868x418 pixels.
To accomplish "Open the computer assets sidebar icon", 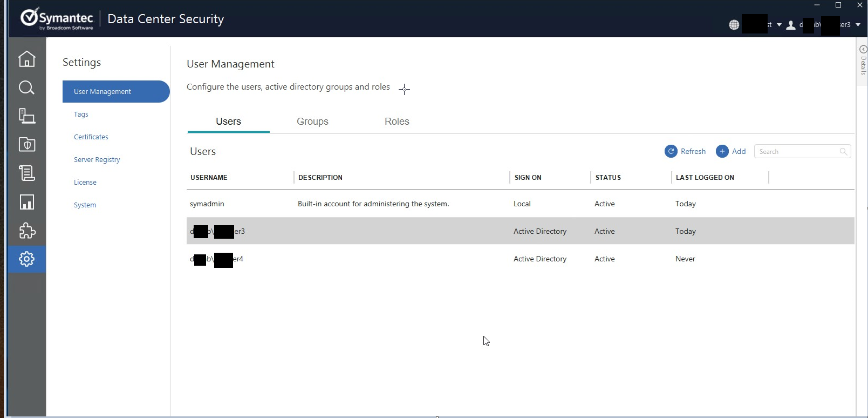I will (x=26, y=116).
